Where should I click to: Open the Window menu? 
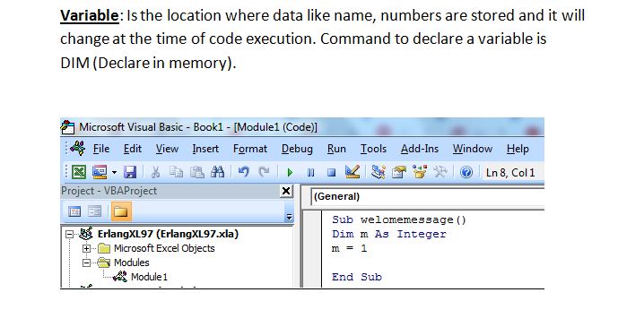click(x=473, y=149)
